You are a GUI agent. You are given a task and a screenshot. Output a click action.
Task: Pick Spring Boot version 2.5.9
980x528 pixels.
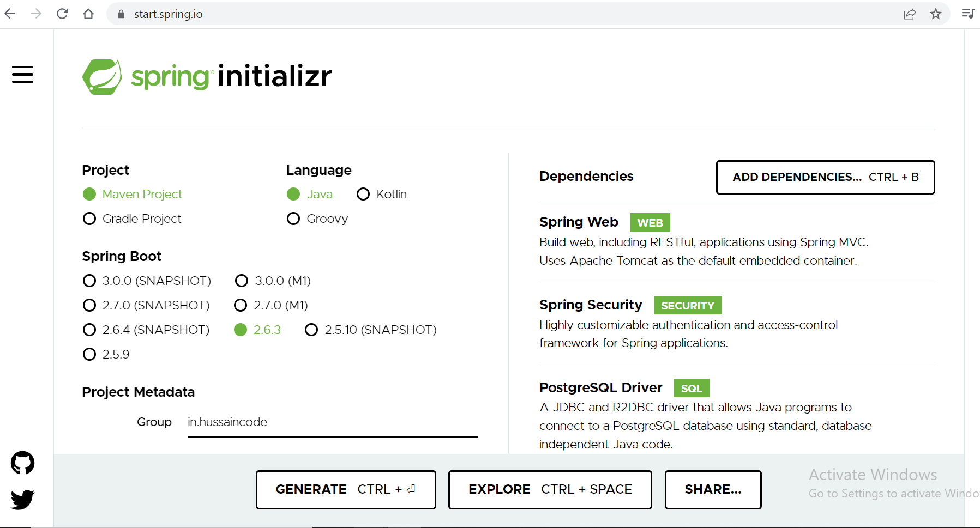tap(89, 354)
